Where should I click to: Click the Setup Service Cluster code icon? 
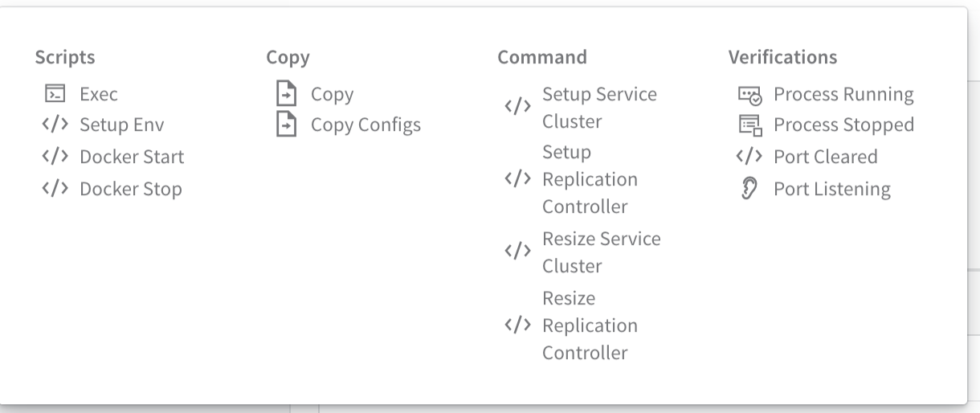tap(517, 106)
